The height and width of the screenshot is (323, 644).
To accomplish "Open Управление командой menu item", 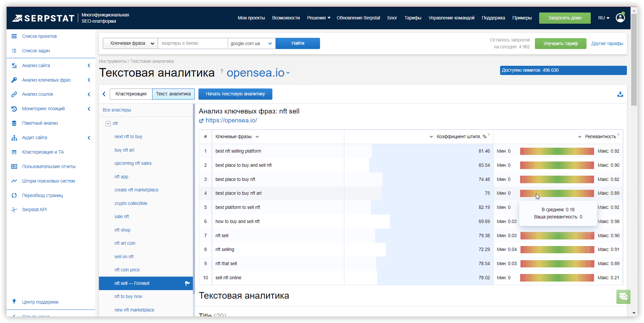I will click(451, 18).
